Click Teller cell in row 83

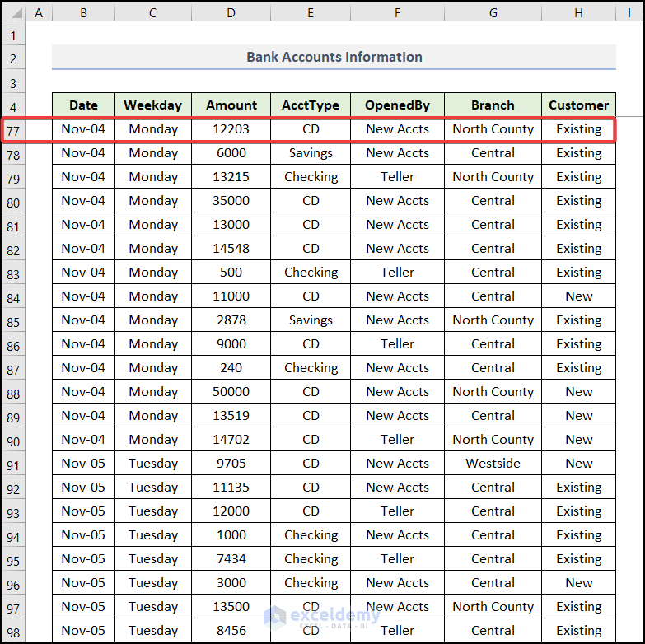coord(397,273)
